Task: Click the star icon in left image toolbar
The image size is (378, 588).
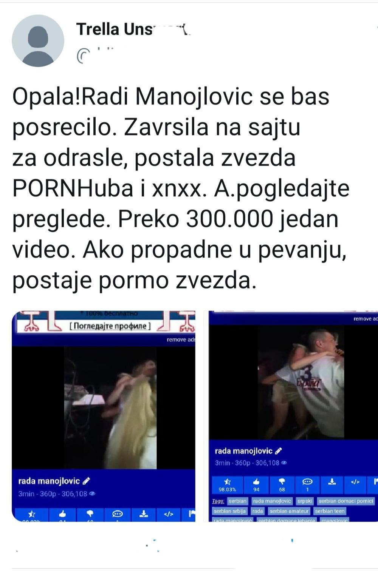Action: point(32,514)
